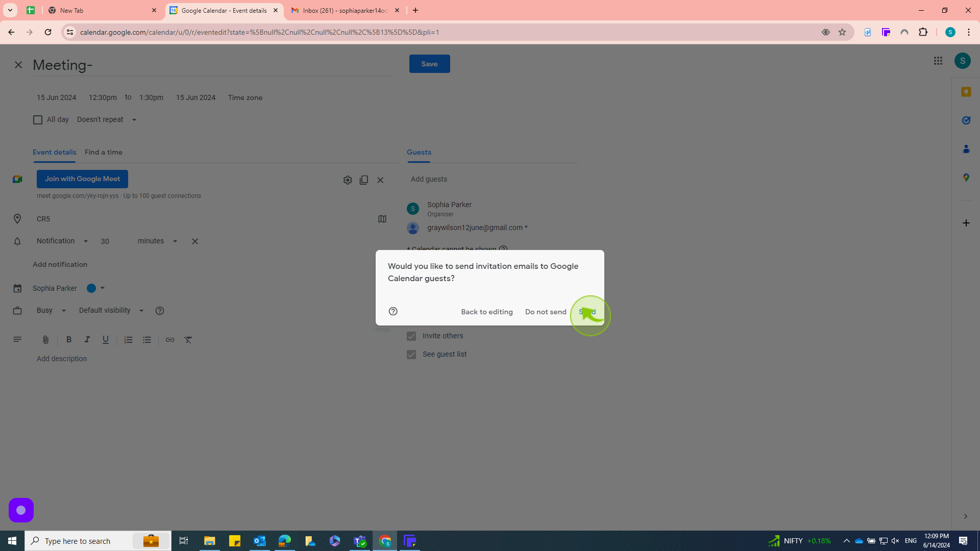980x551 pixels.
Task: Select the blue calendar colour swatch
Action: point(91,288)
